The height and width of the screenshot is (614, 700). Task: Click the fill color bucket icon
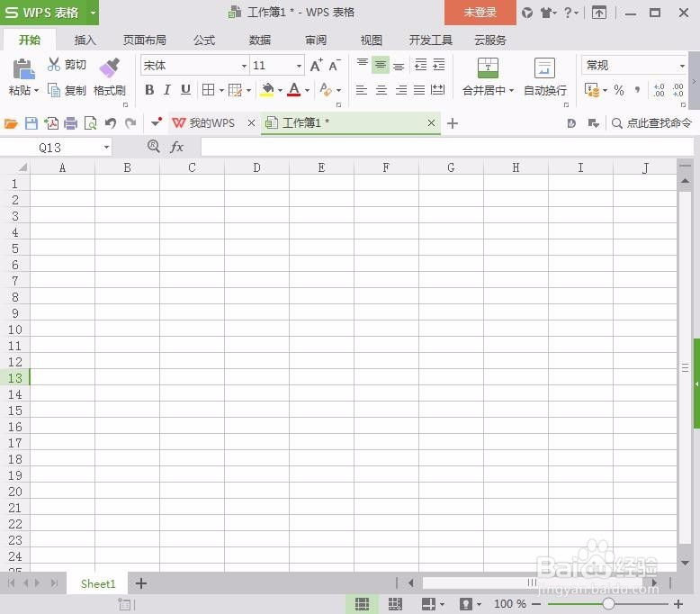[x=267, y=90]
